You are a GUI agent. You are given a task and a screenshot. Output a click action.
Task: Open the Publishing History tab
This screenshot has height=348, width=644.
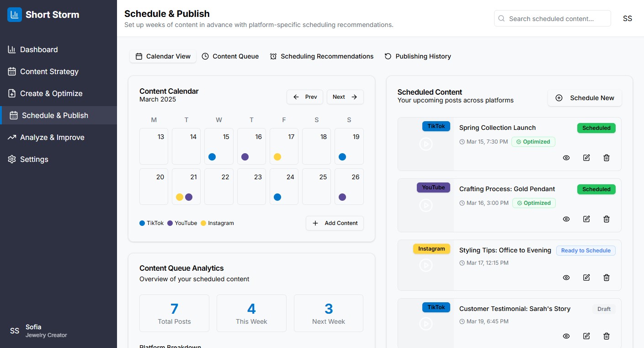pyautogui.click(x=417, y=56)
